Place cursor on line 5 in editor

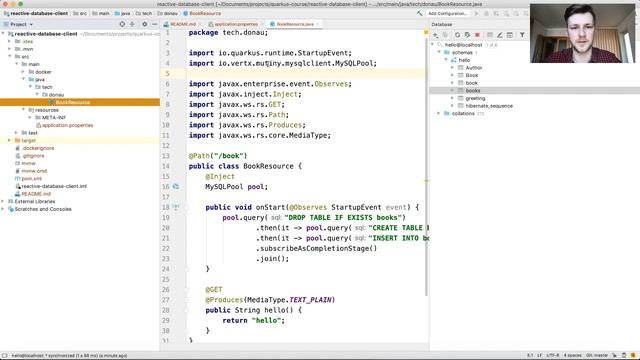[306, 73]
